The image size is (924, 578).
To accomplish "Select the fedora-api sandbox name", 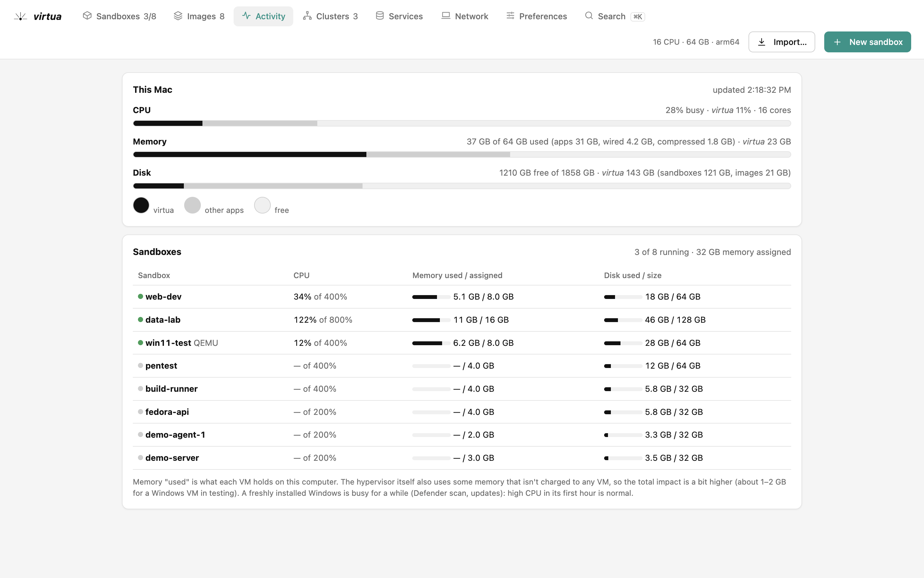I will coord(167,412).
